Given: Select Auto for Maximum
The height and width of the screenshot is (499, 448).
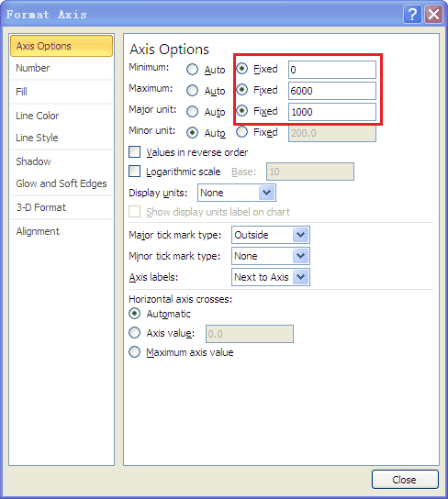Looking at the screenshot, I should (x=192, y=91).
